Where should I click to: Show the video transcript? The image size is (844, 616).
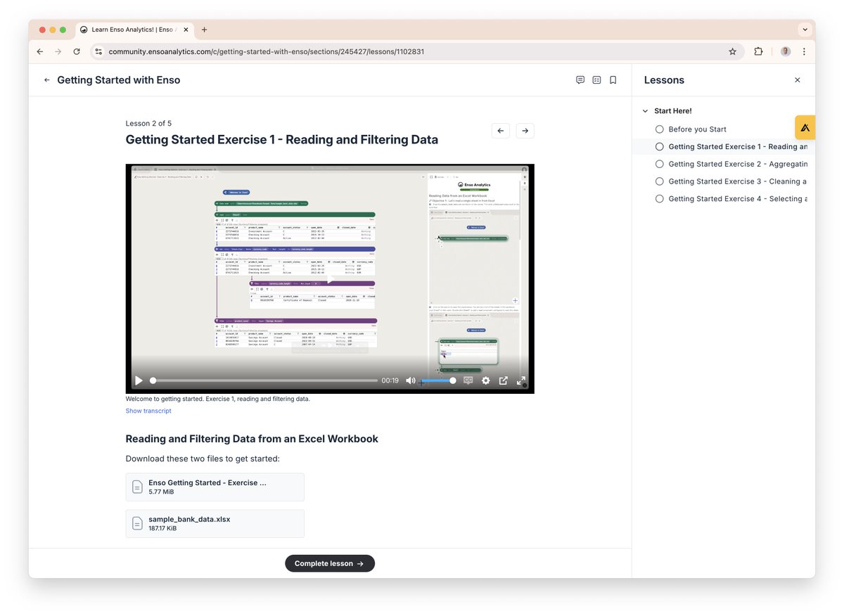[x=148, y=411]
